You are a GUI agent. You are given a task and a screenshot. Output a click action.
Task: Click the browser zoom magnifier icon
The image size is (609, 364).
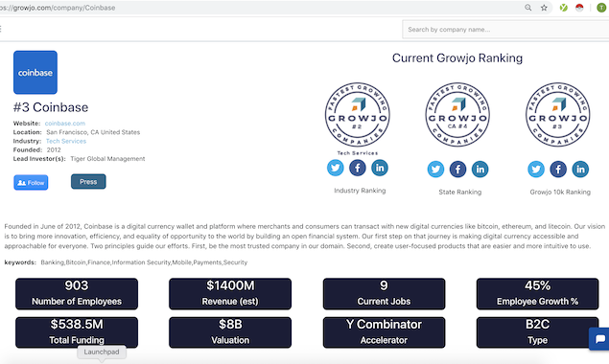pos(528,8)
